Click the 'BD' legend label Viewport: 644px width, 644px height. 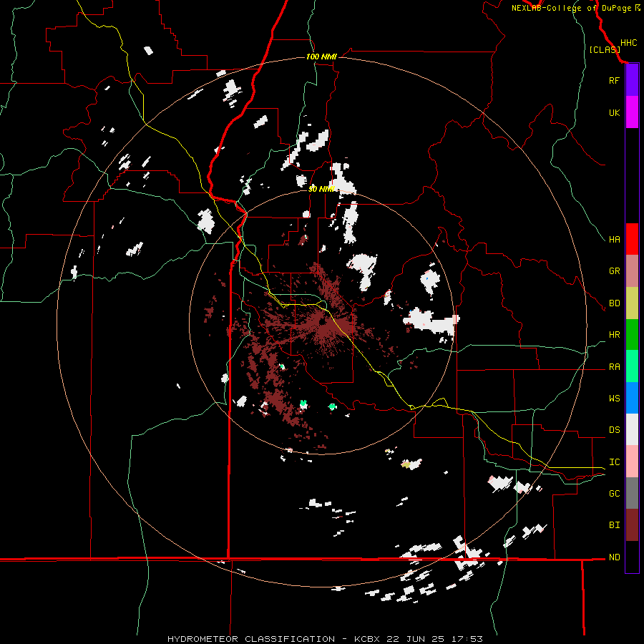pos(614,303)
